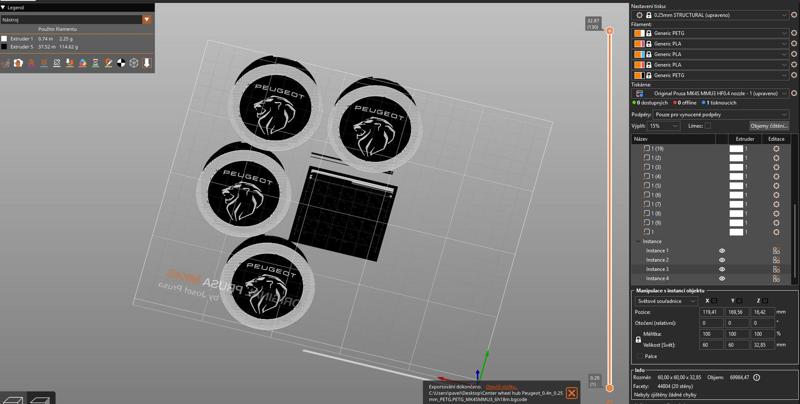Image resolution: width=800 pixels, height=404 pixels.
Task: Open first filament Generic PETG dropdown
Action: (712, 33)
